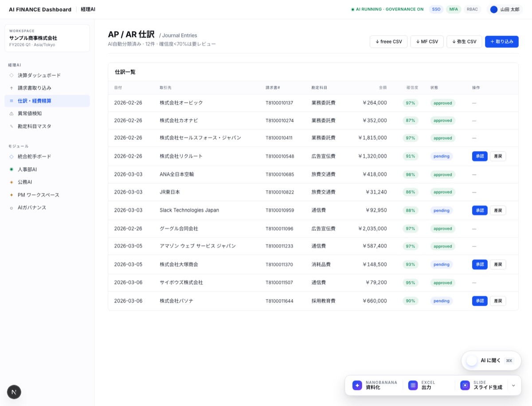Click 差戻 for Slack Technologies Japan
Image resolution: width=532 pixels, height=406 pixels.
(x=498, y=211)
